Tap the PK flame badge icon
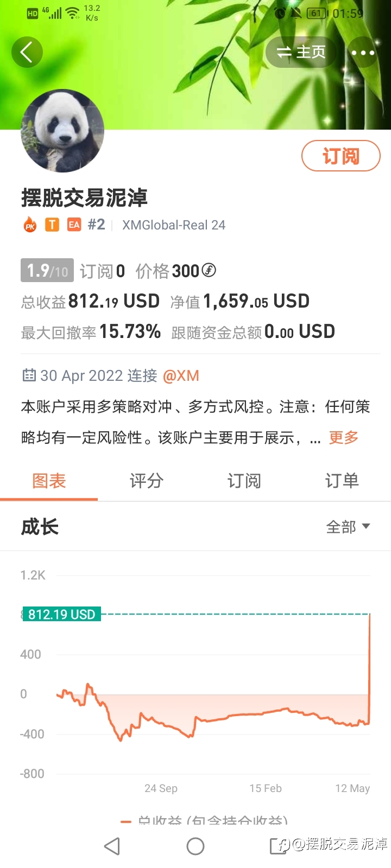The image size is (391, 868). point(30,225)
